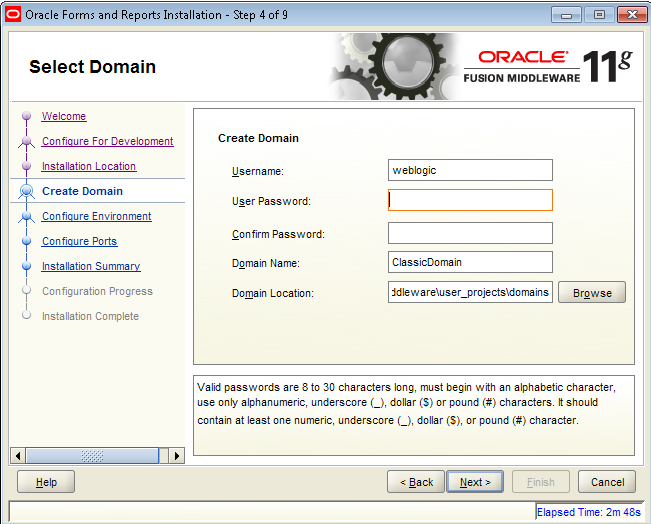Click the Installation Summary step bullet
651x524 pixels.
[x=27, y=266]
